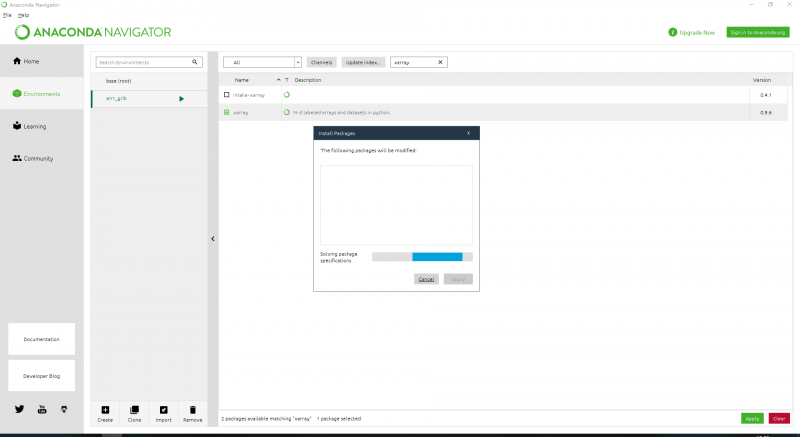This screenshot has height=437, width=800.
Task: Run the ant_glib environment play arrow
Action: (x=181, y=98)
